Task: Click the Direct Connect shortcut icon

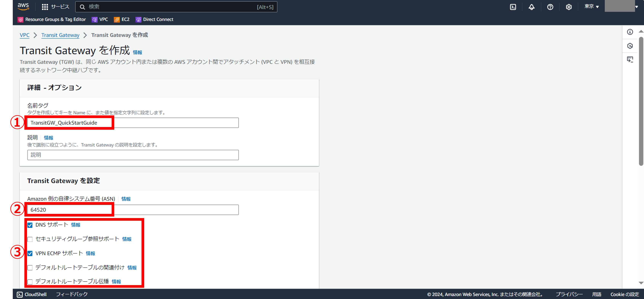Action: coord(138,19)
